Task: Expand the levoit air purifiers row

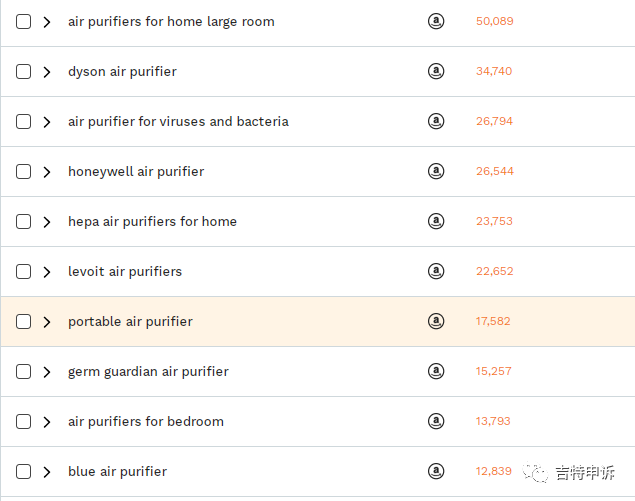Action: click(47, 272)
